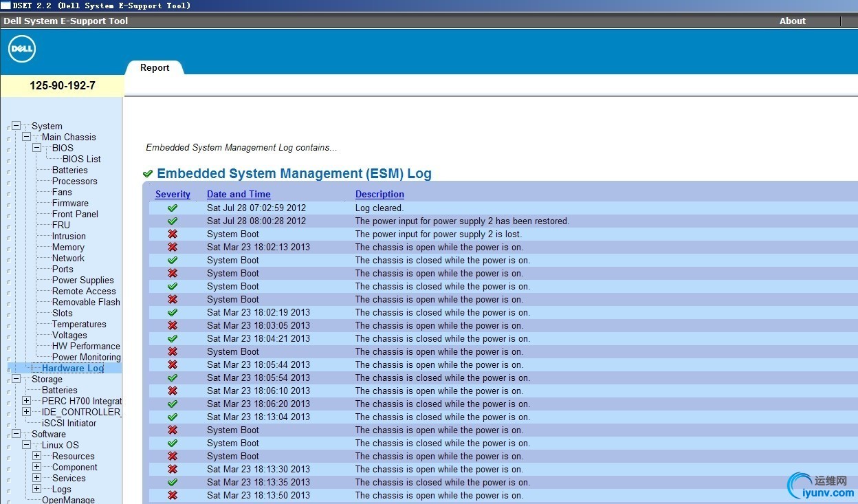The height and width of the screenshot is (504, 858).
Task: Expand the Component node
Action: click(36, 467)
